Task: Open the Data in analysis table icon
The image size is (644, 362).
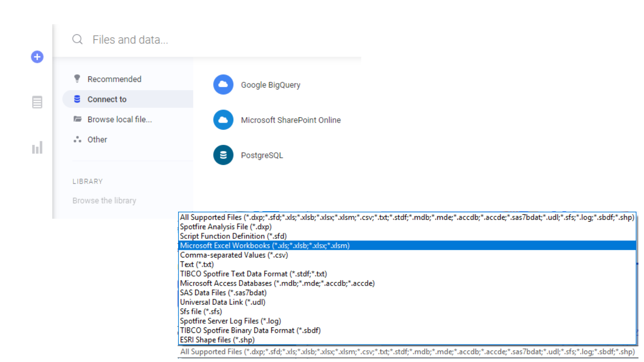Action: tap(37, 103)
